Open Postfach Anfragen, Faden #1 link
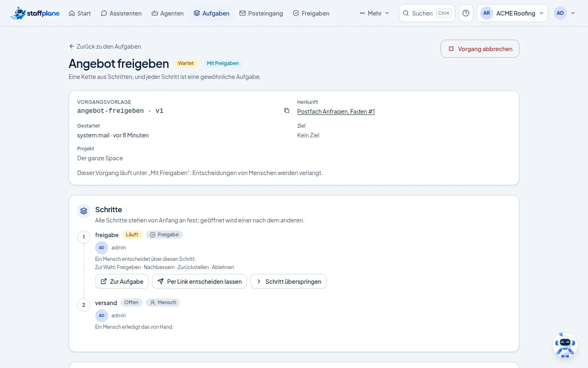The image size is (588, 368). [336, 111]
